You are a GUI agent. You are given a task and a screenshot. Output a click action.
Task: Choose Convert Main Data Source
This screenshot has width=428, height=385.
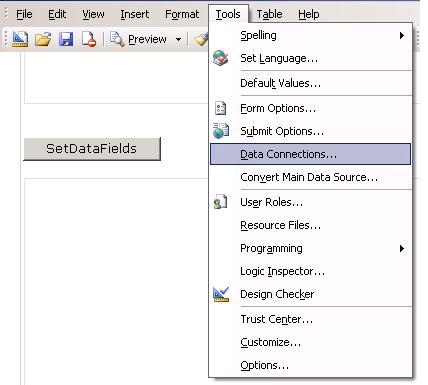tap(309, 177)
